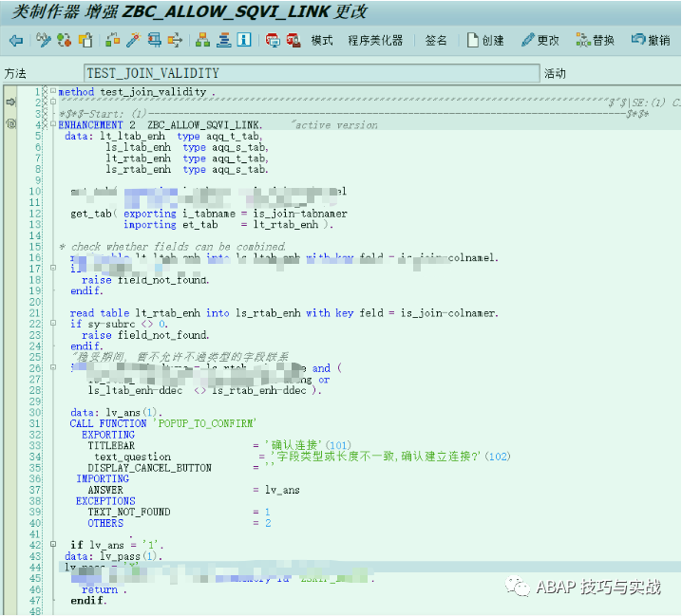Image resolution: width=682 pixels, height=616 pixels.
Task: Click the DISPLAY_CANCEL_BUTTON parameter
Action: [149, 468]
